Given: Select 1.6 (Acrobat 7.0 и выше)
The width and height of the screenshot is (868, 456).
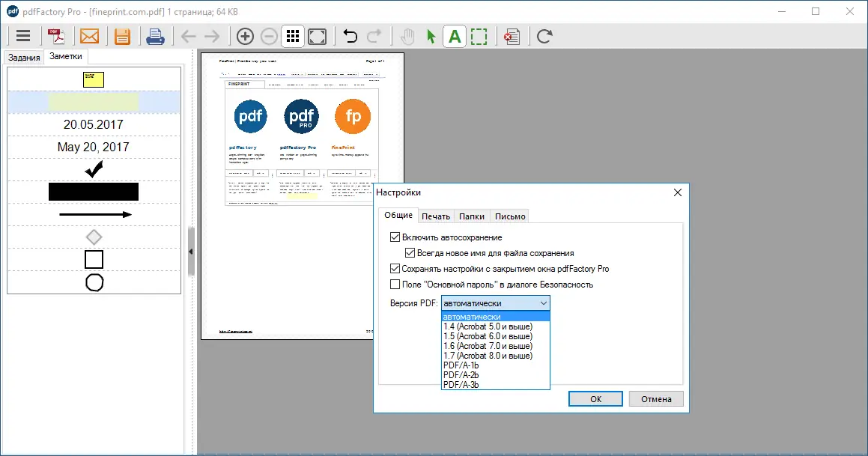Looking at the screenshot, I should point(496,346).
